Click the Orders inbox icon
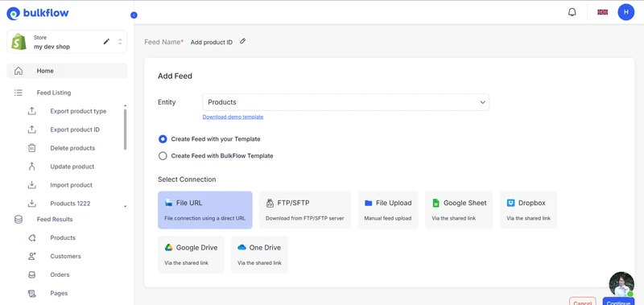 (32, 274)
